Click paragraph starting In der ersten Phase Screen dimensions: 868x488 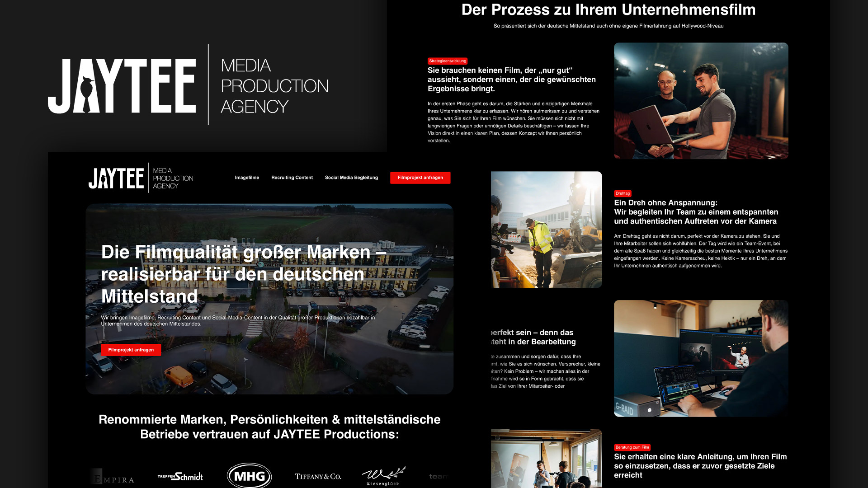514,122
